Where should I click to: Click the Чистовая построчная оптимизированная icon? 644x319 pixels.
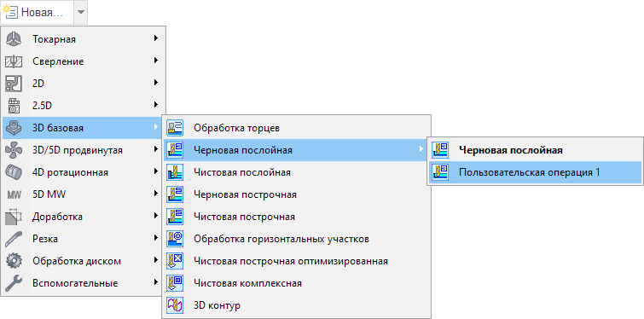click(x=175, y=261)
